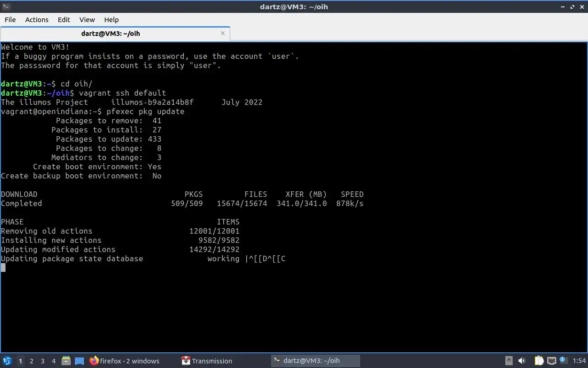The width and height of the screenshot is (588, 368).
Task: Click the blue show desktop icon
Action: tap(79, 361)
